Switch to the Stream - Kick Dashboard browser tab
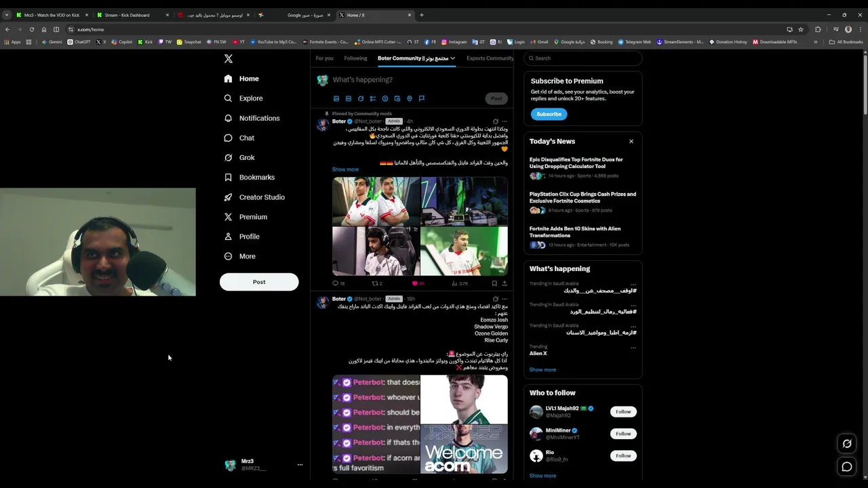This screenshot has width=868, height=488. click(132, 15)
